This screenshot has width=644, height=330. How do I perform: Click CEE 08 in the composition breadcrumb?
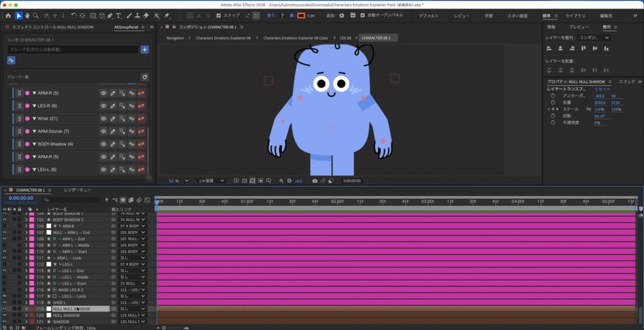coord(345,38)
